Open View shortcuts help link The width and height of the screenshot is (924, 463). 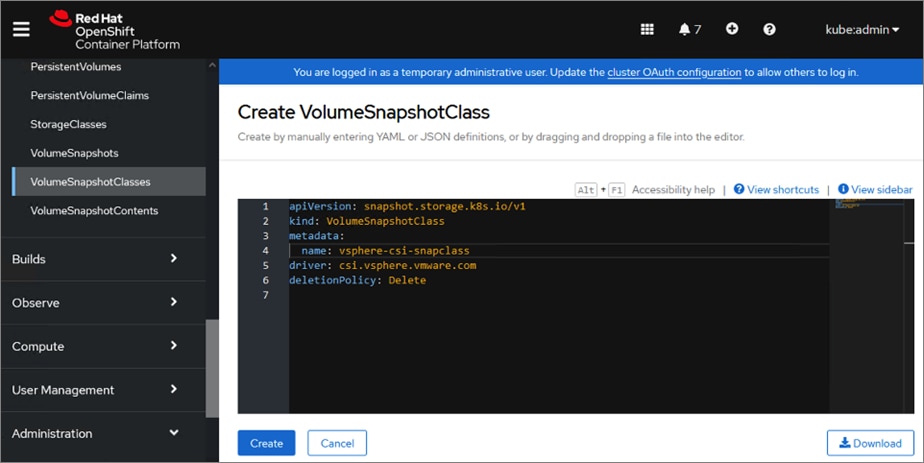pyautogui.click(x=777, y=190)
